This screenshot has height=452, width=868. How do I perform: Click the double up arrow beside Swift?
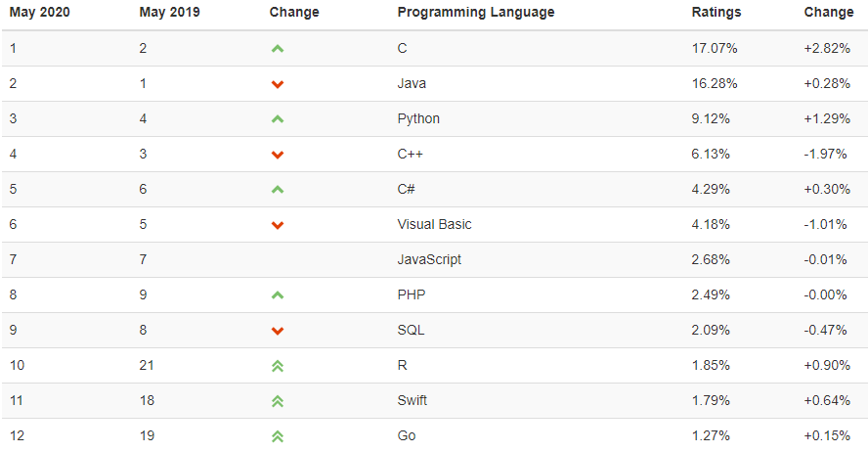click(x=277, y=401)
